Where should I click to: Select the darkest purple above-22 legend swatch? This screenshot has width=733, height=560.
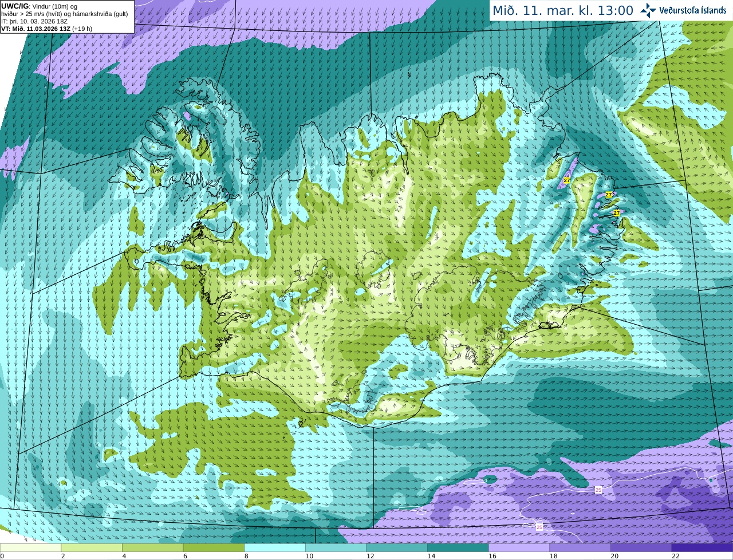703,547
